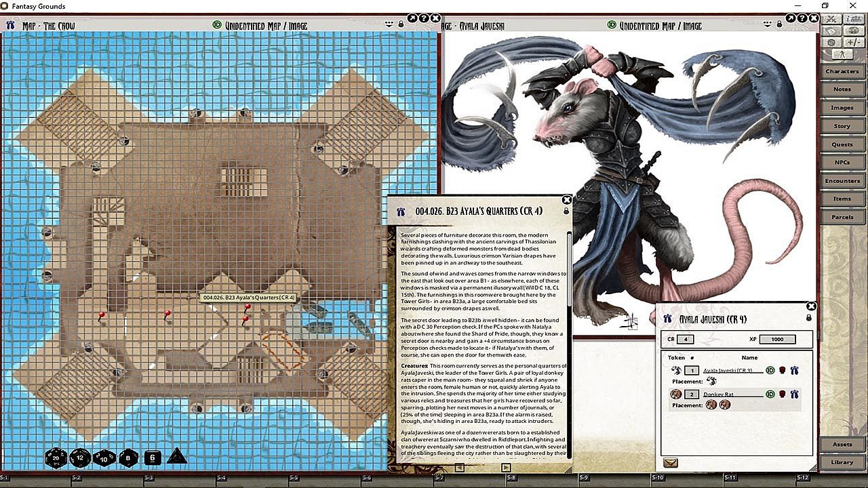
Task: Open the plus/minus modifiers tool
Action: [853, 43]
